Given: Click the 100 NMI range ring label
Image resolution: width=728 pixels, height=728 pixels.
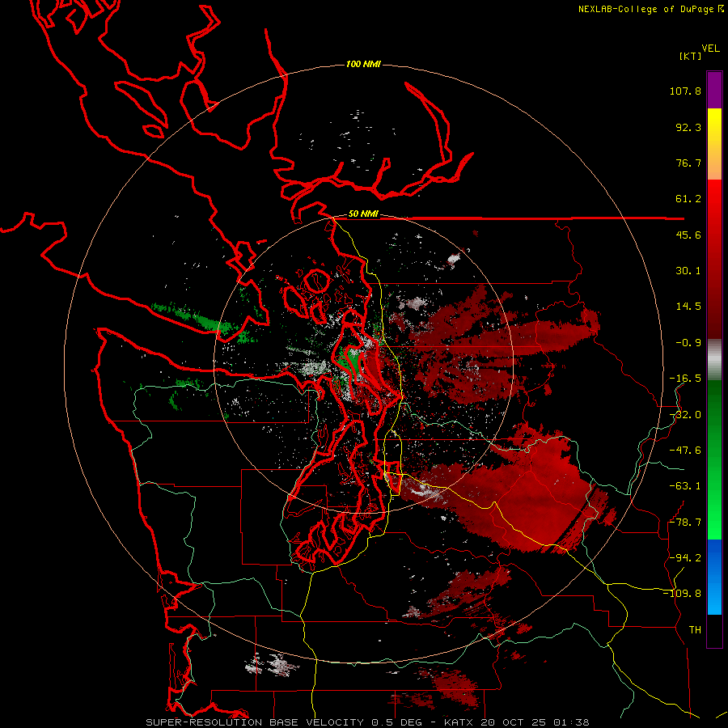Looking at the screenshot, I should click(x=363, y=64).
